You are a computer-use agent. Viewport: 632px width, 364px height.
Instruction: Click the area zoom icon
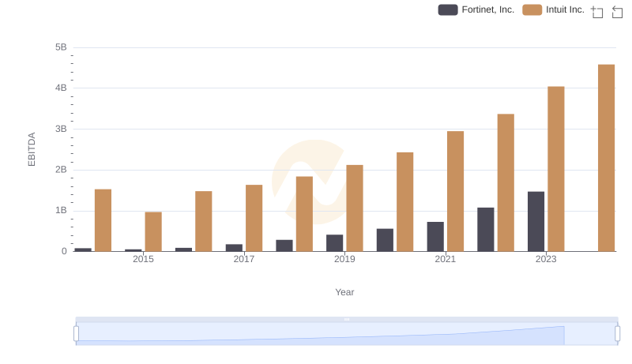pyautogui.click(x=597, y=12)
